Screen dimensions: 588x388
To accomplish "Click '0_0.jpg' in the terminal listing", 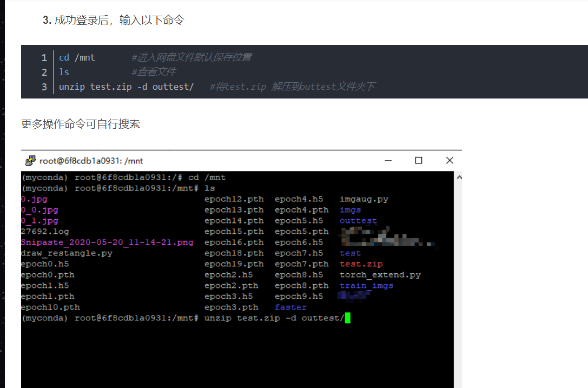I will point(39,210).
